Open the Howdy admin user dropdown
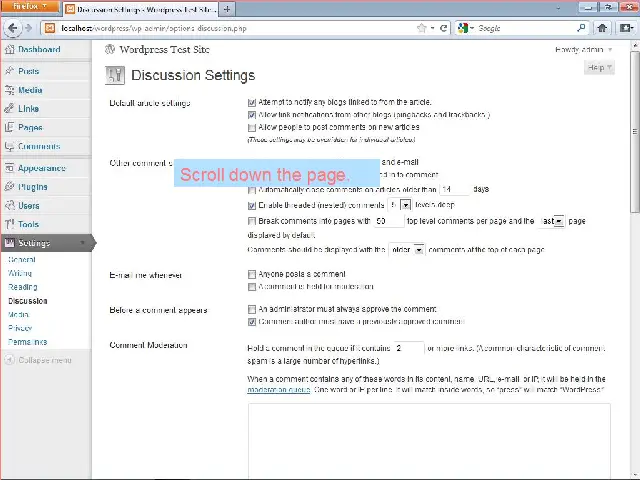Image resolution: width=640 pixels, height=480 pixels. (x=584, y=50)
